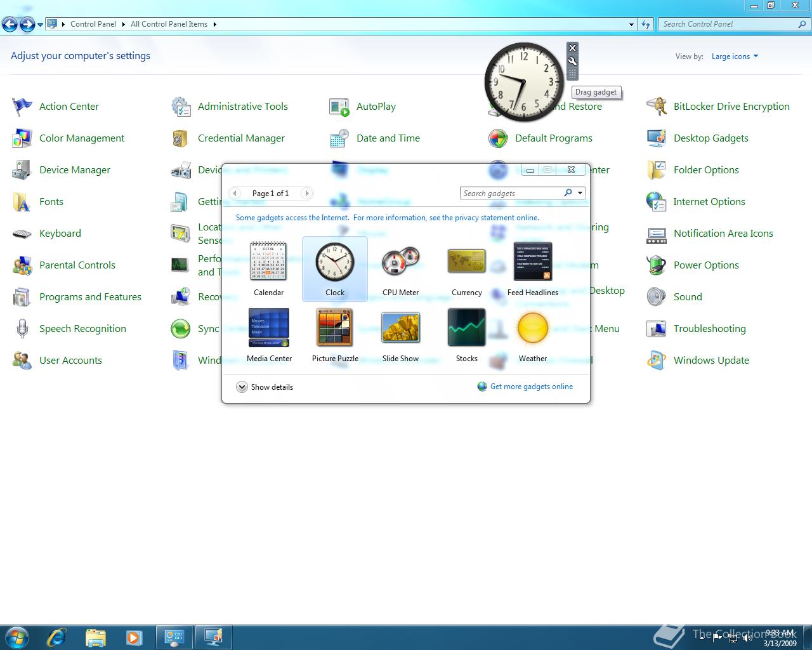The image size is (812, 650).
Task: Open address bar history dropdown
Action: tap(631, 24)
